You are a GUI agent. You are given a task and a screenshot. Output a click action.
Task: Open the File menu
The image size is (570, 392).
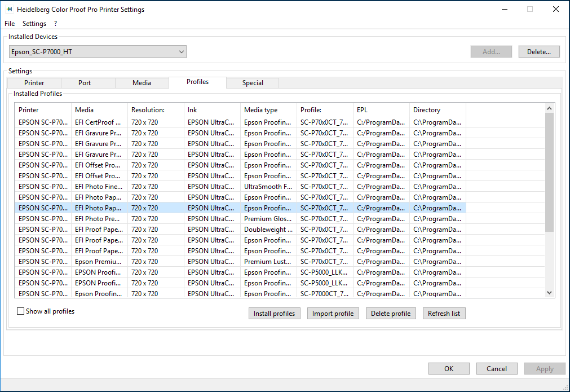(10, 24)
